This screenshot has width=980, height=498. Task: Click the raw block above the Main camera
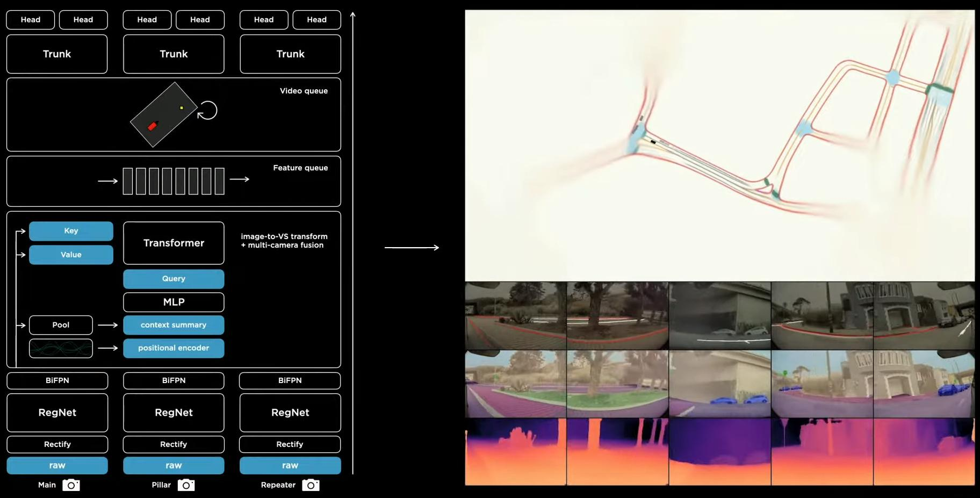[x=57, y=465]
